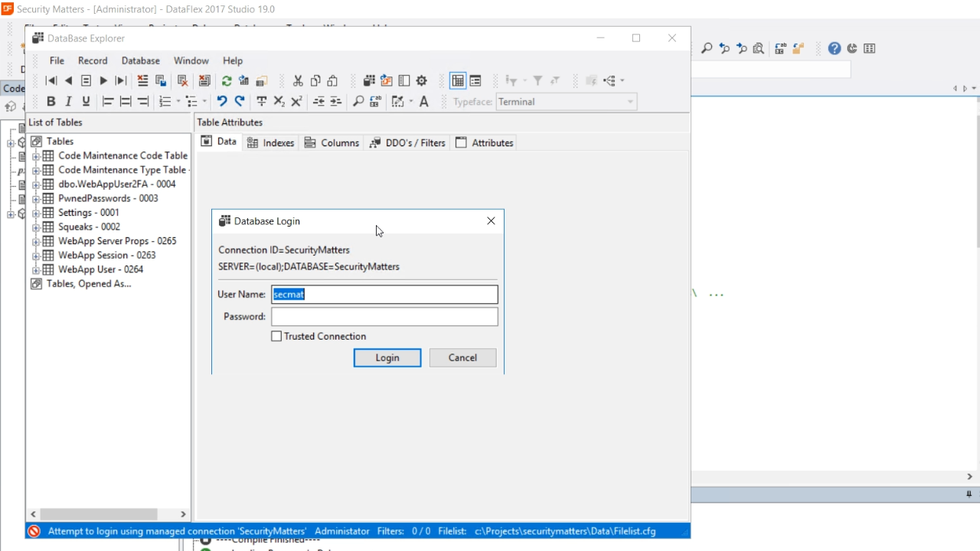Switch to the Indexes tab
This screenshot has height=551, width=980.
point(270,143)
